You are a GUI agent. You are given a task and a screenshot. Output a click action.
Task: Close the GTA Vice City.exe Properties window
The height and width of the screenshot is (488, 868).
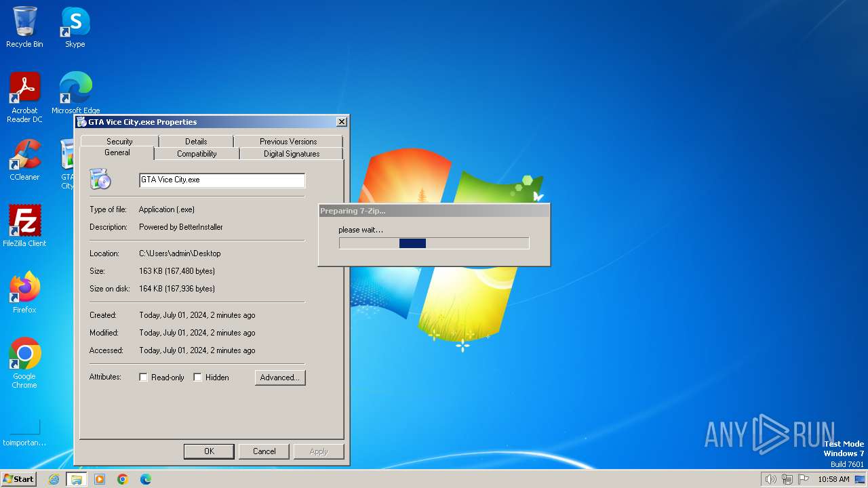[342, 122]
